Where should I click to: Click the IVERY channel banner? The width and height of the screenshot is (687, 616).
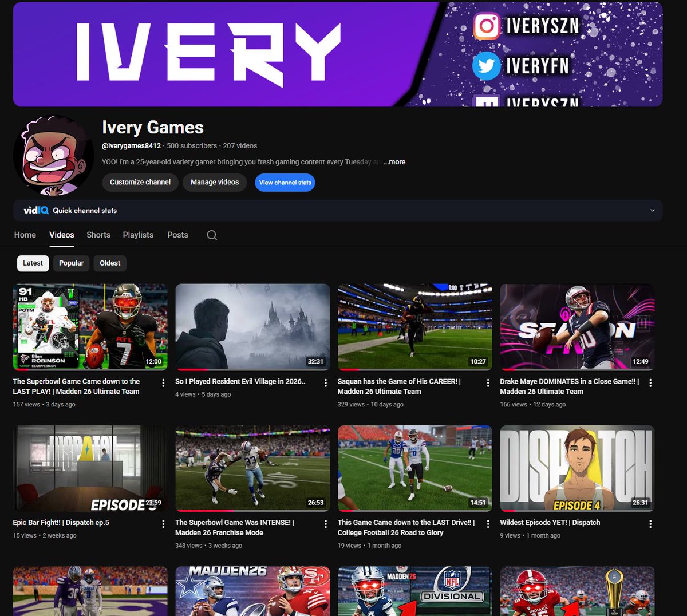(x=338, y=54)
